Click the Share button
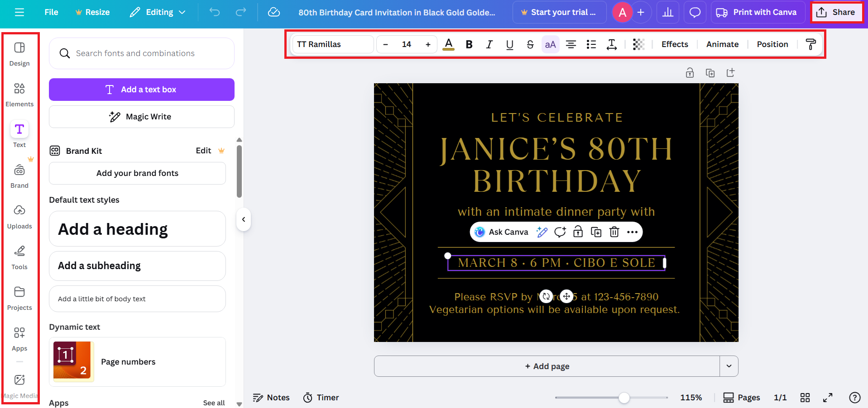868x408 pixels. click(x=837, y=12)
